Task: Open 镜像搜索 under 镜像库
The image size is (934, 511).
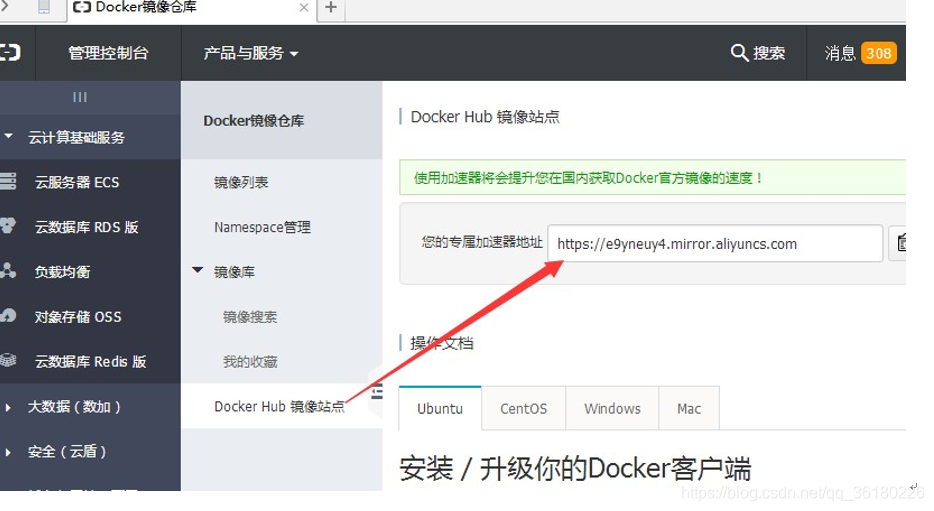Action: coord(250,317)
